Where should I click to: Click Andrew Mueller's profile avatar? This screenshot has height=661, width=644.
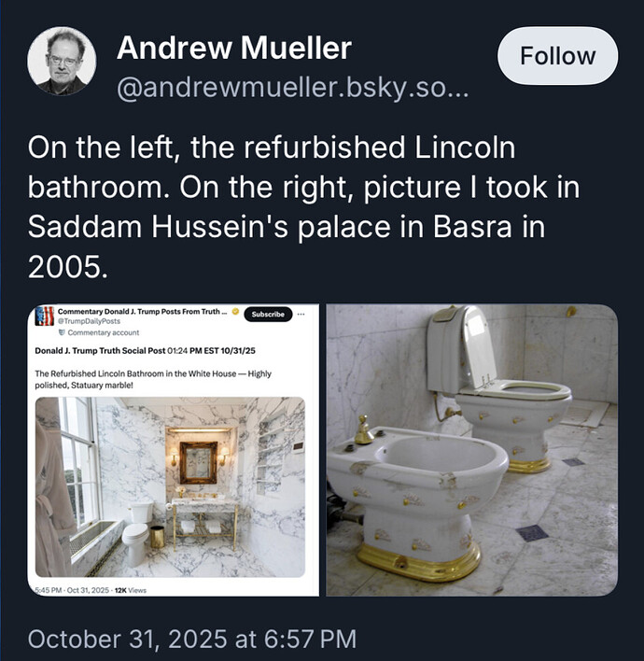coord(62,61)
